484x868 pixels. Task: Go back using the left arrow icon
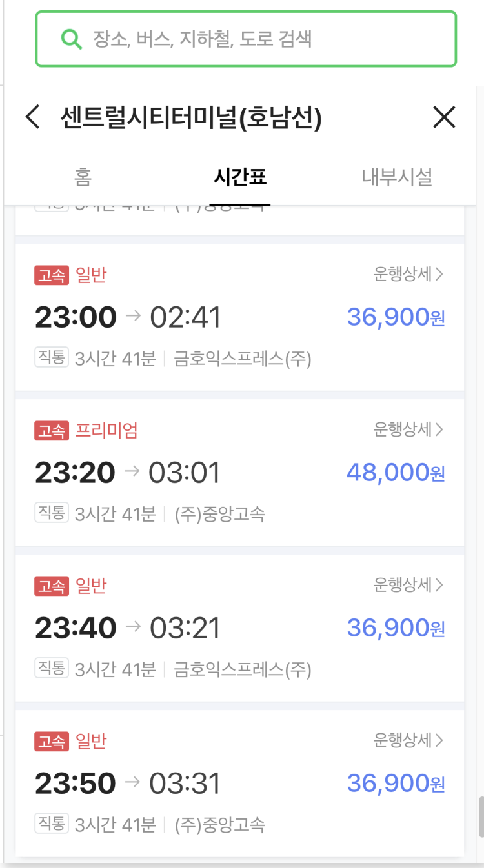32,117
